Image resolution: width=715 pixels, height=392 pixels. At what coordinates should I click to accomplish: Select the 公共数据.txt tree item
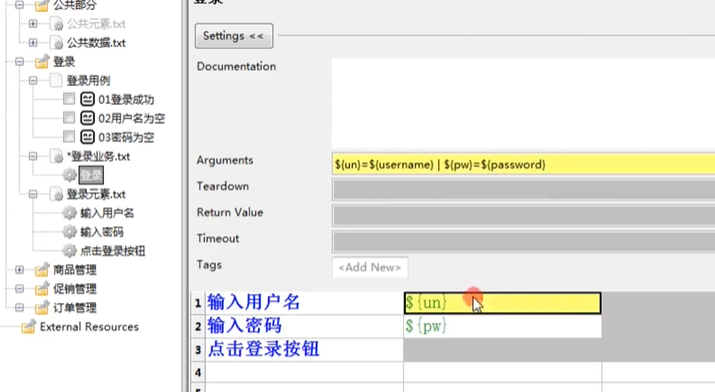96,43
